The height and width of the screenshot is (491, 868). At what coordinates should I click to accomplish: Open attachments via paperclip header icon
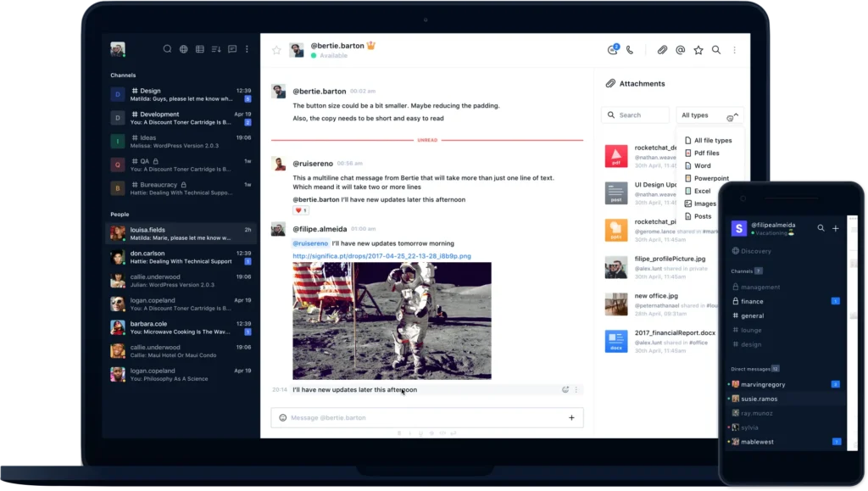click(663, 50)
